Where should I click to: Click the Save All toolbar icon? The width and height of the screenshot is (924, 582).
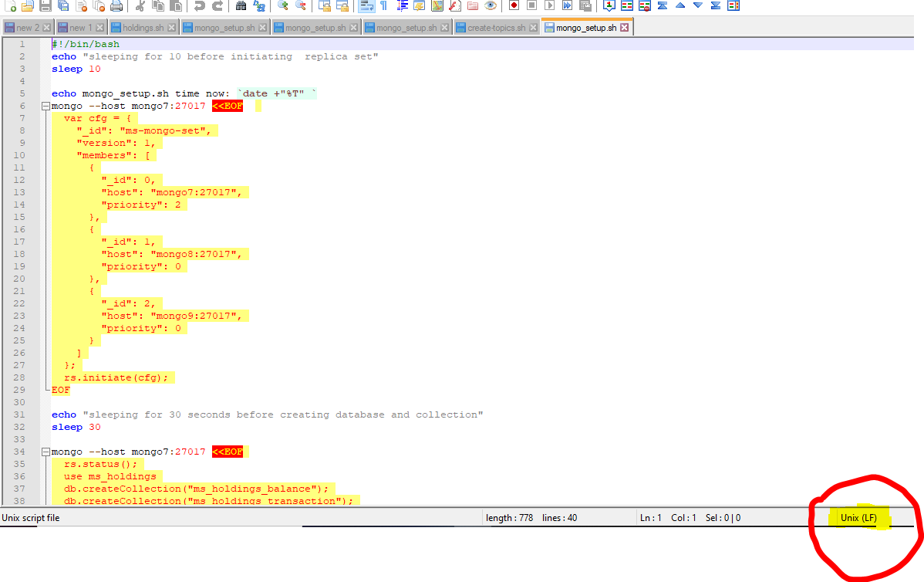click(62, 6)
